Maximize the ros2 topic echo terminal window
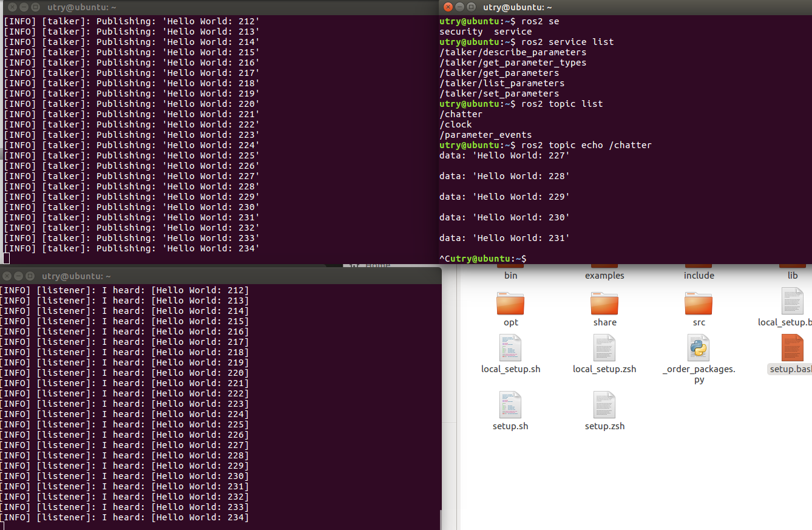 coord(470,7)
